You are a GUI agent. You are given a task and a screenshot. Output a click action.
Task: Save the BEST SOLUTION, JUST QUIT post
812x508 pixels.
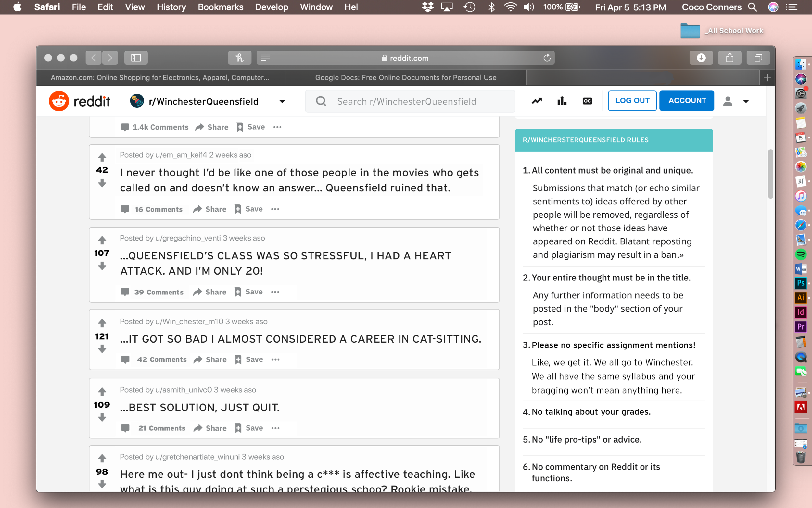pos(249,428)
